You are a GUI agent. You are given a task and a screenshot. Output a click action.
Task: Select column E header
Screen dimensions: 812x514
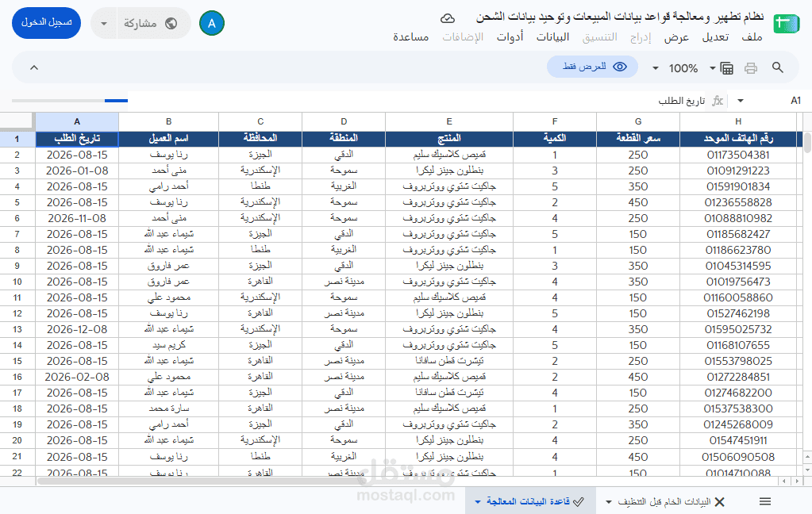click(449, 121)
